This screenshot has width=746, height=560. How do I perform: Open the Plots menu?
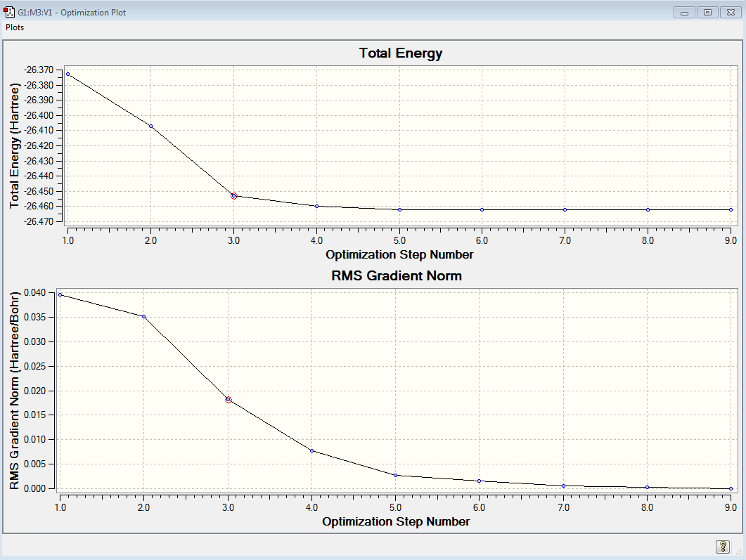point(15,27)
